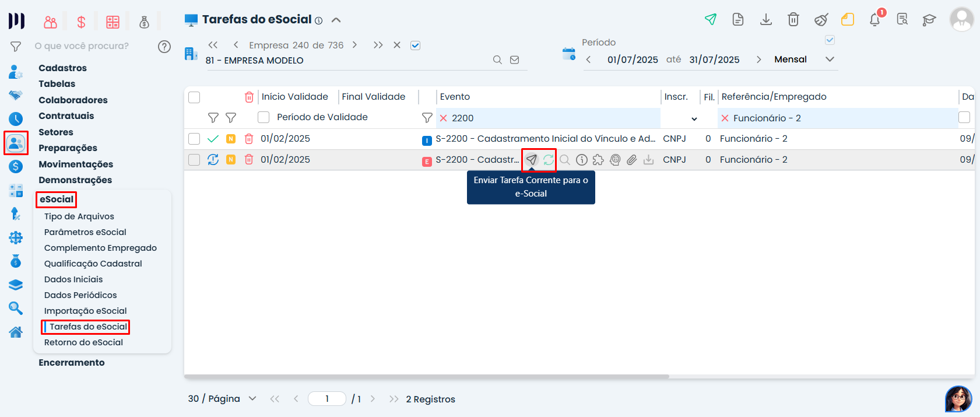Move to the previous period with the left arrow

click(x=589, y=59)
